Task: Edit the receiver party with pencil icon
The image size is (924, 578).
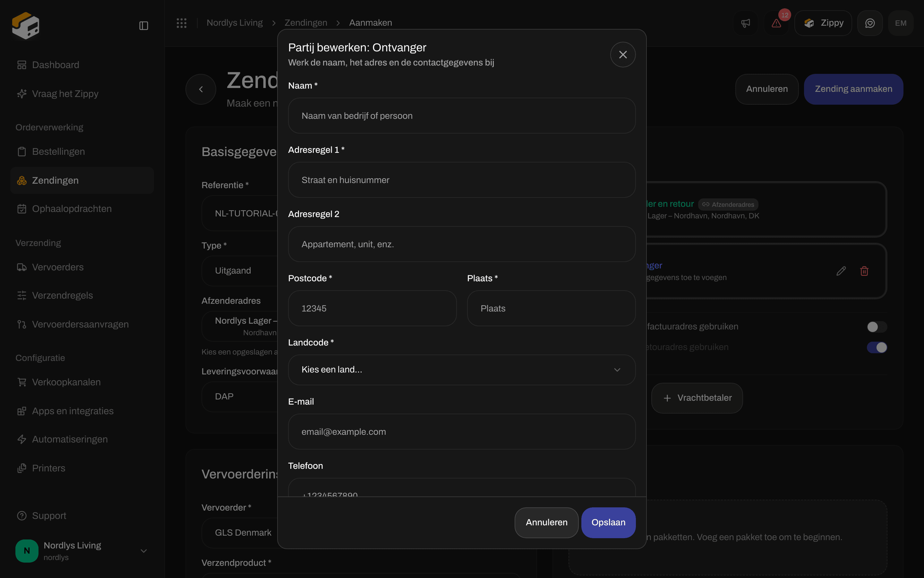Action: point(841,271)
